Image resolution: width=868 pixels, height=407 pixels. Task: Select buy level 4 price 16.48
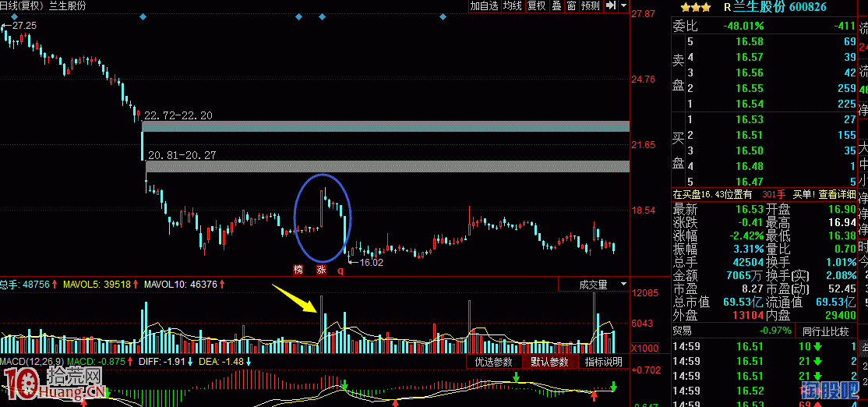pos(750,165)
